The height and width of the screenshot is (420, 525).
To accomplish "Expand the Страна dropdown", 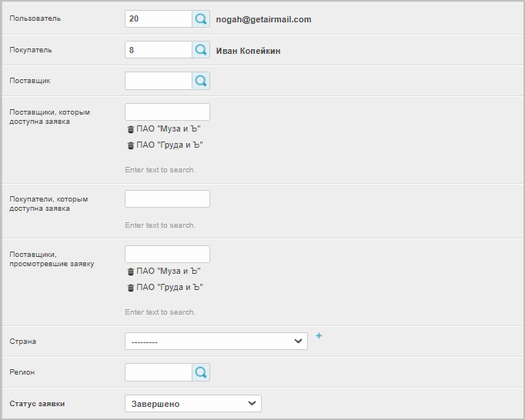I will (x=216, y=341).
